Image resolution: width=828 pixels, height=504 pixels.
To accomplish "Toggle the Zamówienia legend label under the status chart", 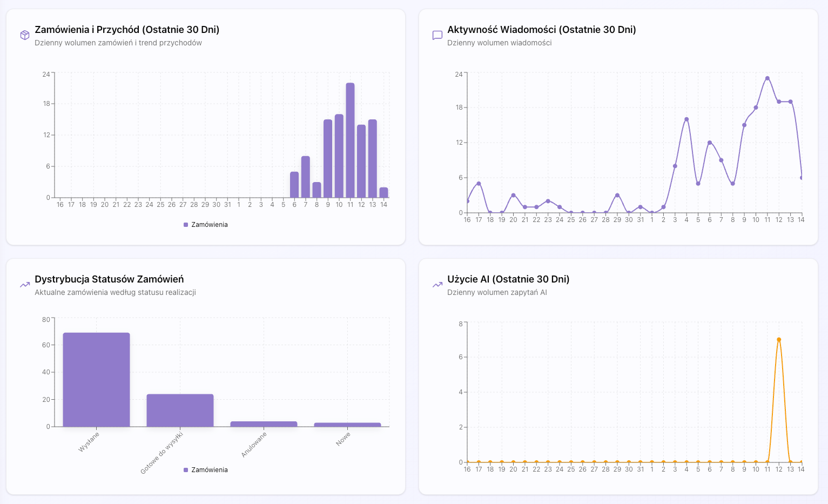I will (210, 470).
